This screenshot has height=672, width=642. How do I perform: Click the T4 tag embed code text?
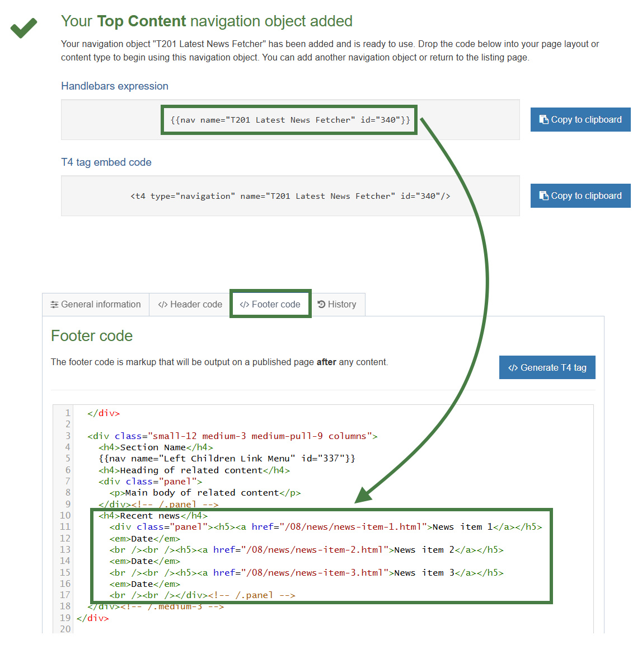(289, 195)
